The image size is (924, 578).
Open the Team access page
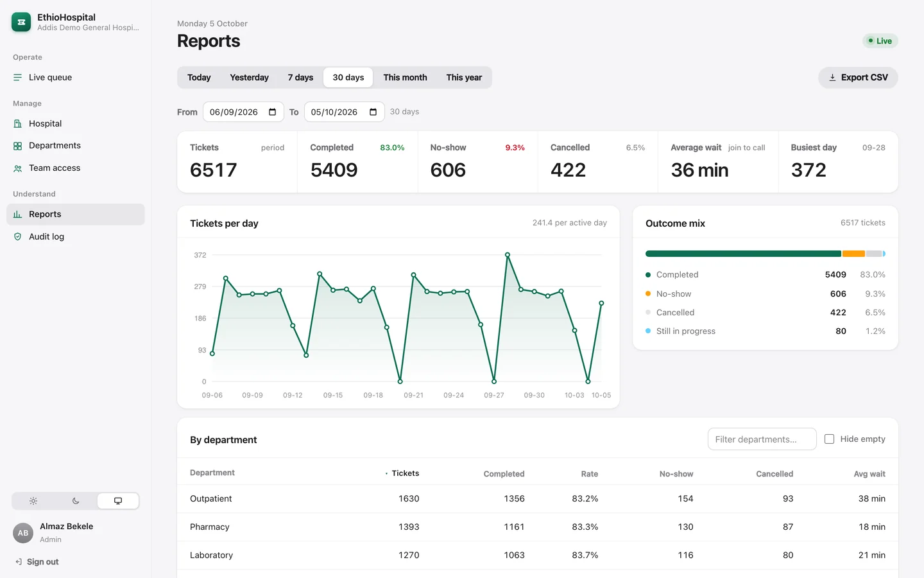(x=76, y=168)
